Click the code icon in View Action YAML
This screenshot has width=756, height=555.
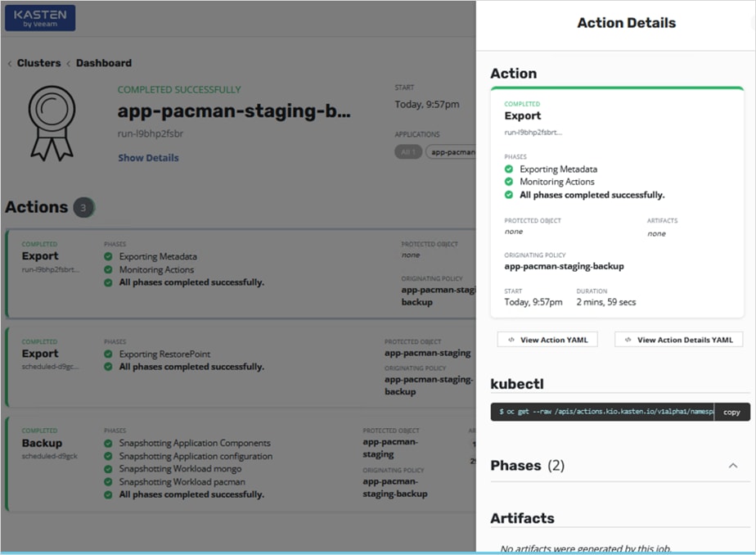pos(511,340)
